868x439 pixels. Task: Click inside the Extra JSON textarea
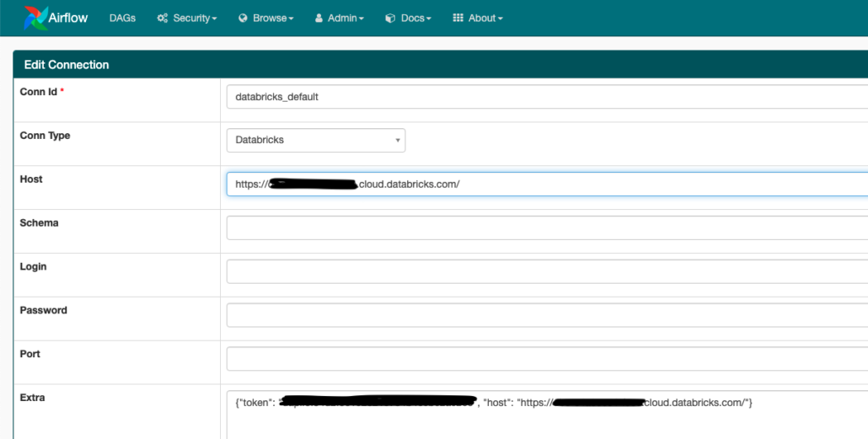(548, 415)
